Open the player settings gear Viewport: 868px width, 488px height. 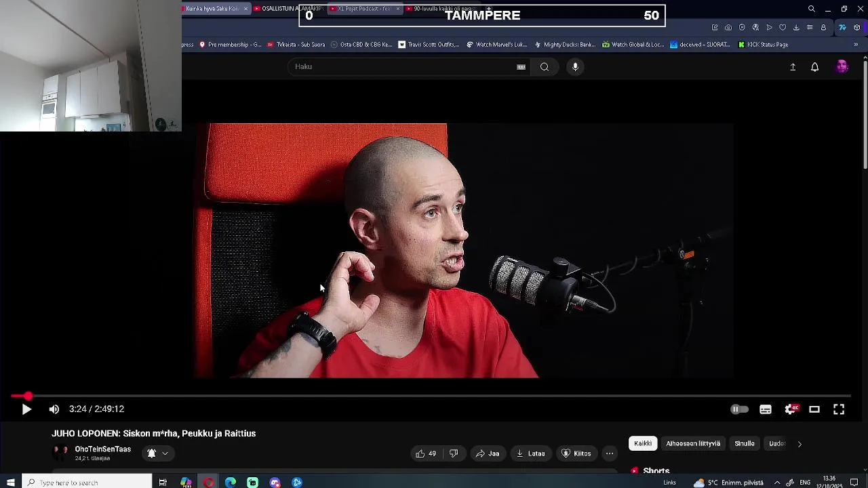point(790,409)
